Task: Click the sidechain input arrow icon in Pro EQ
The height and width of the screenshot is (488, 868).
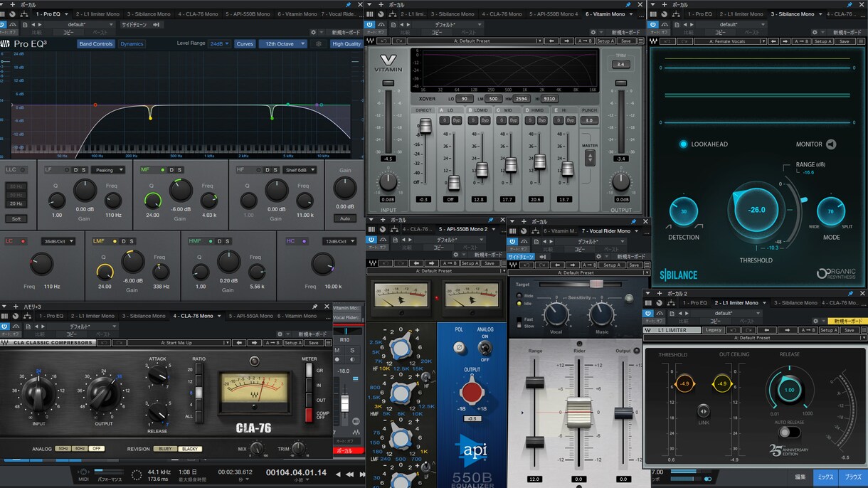Action: tap(155, 24)
